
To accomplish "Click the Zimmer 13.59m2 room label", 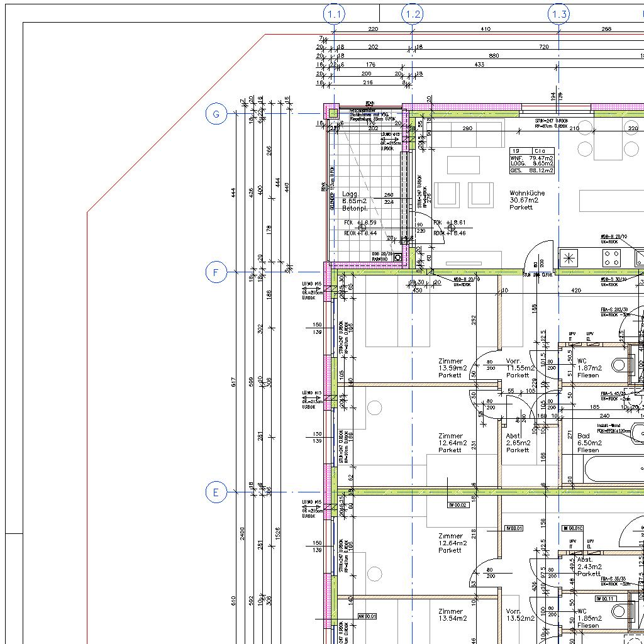I will click(452, 368).
